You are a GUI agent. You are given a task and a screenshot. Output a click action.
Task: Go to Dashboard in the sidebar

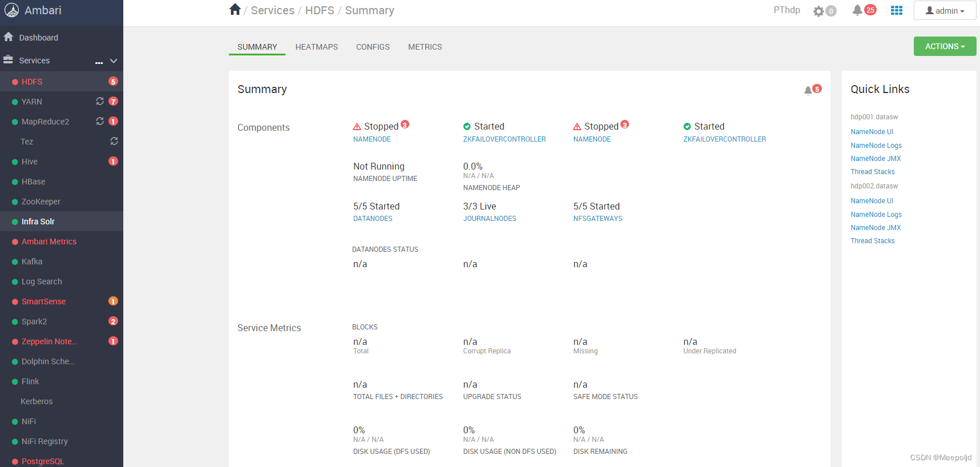(x=38, y=38)
